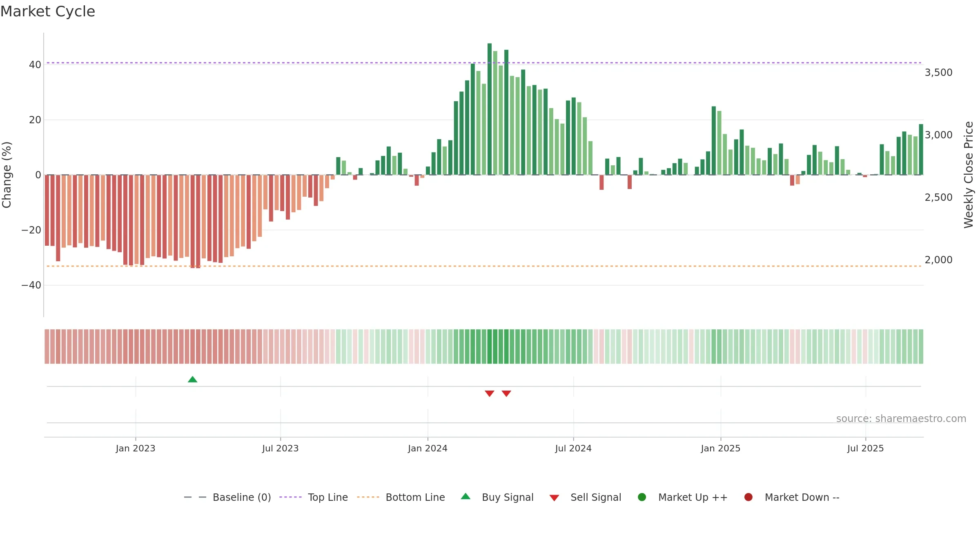This screenshot has height=551, width=980.
Task: Click the tallest dark green bar above Top Line
Action: pyautogui.click(x=490, y=109)
